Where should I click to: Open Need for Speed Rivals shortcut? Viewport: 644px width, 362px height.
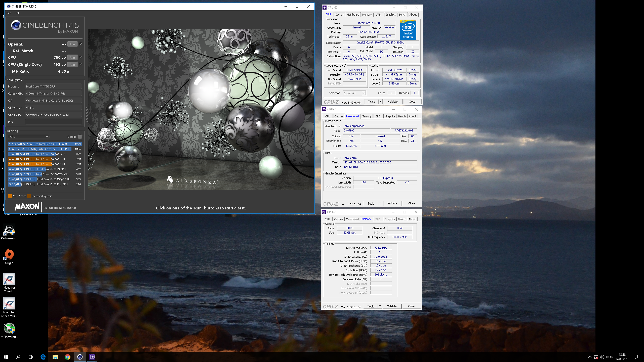coord(9,307)
